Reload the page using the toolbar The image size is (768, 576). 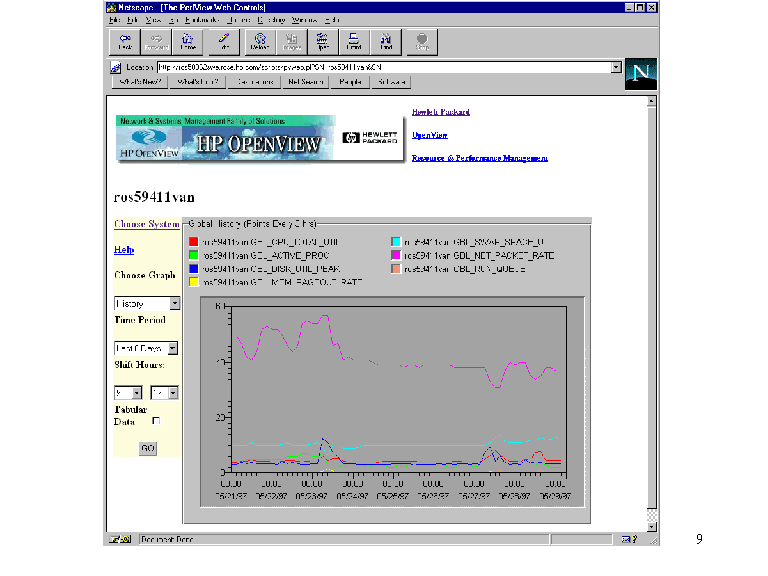pos(259,41)
